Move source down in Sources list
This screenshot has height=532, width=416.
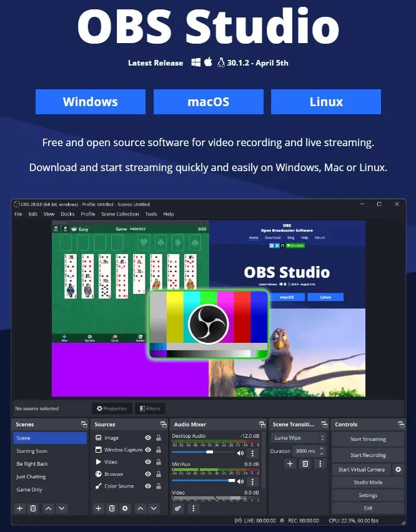(154, 508)
